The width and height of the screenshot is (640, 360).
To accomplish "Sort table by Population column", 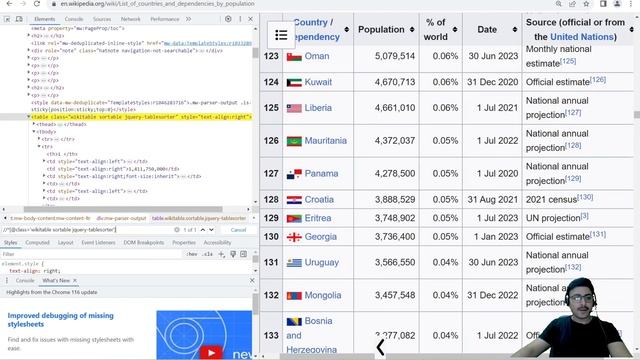I will tap(412, 29).
